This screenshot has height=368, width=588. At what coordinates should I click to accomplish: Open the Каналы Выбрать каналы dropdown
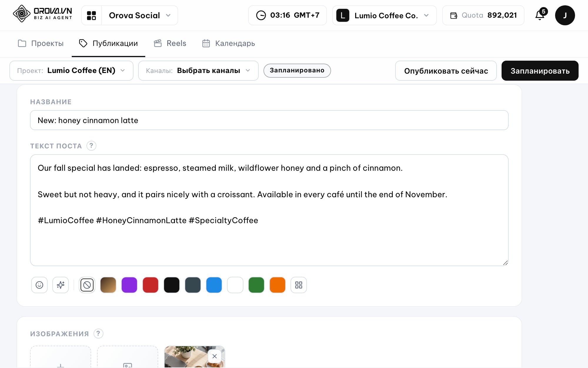pyautogui.click(x=198, y=71)
